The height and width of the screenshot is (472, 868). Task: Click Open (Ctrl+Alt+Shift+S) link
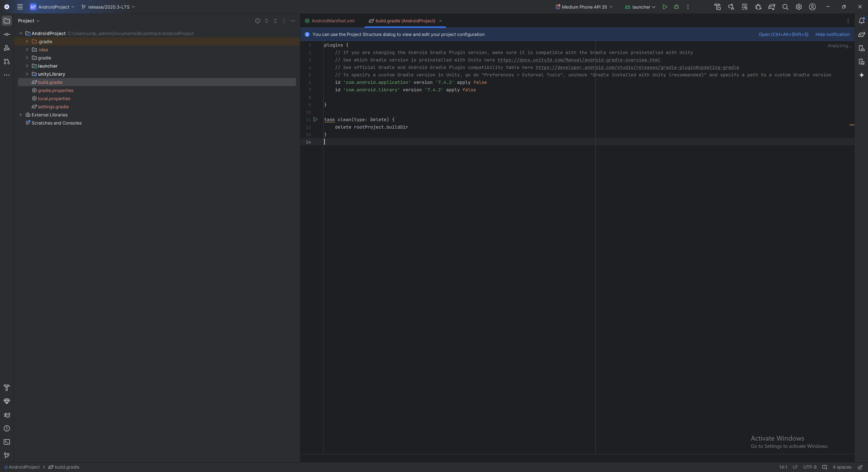pyautogui.click(x=783, y=34)
